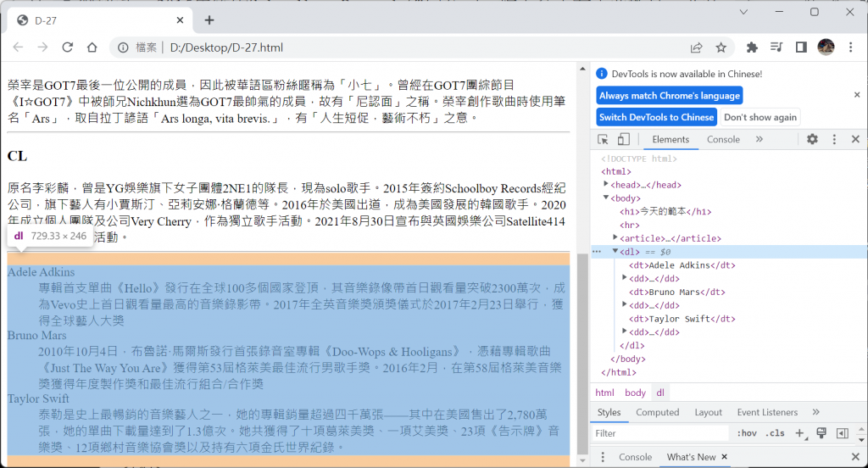Image resolution: width=868 pixels, height=468 pixels.
Task: Reload the D-27 page
Action: 68,47
